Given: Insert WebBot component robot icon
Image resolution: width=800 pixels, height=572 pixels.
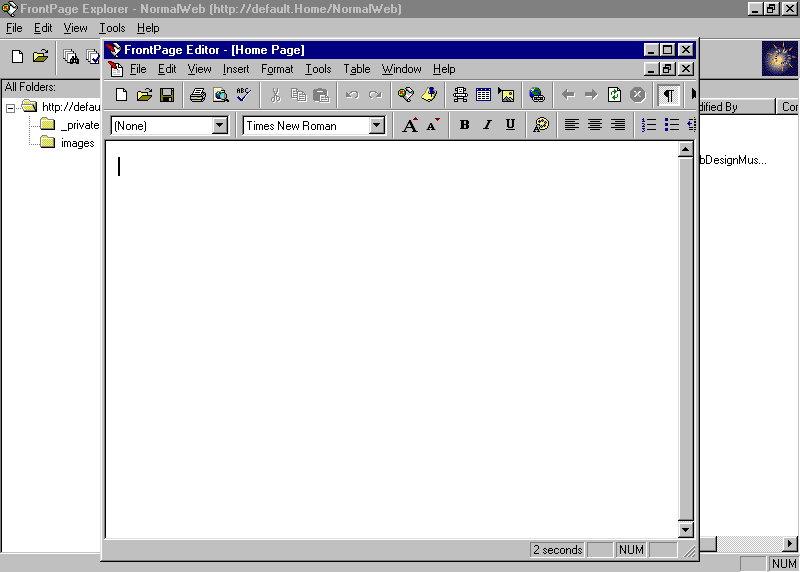Looking at the screenshot, I should [x=460, y=95].
